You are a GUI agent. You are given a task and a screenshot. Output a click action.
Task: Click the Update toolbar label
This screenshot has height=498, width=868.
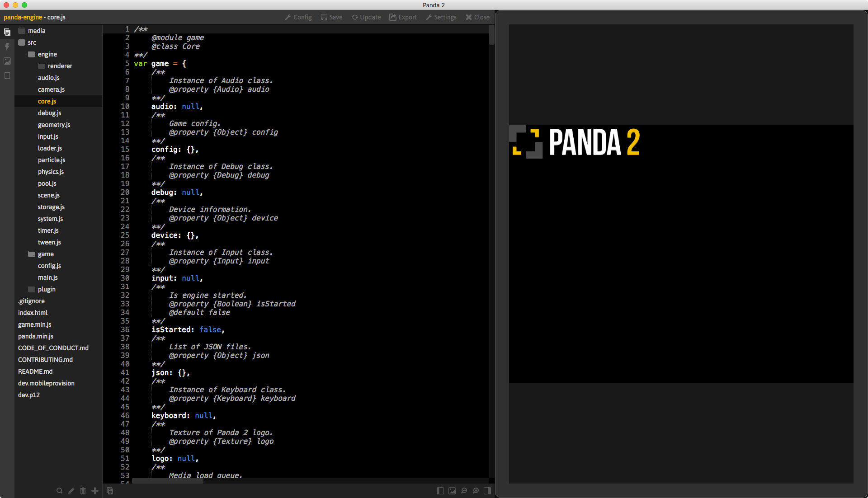(370, 17)
